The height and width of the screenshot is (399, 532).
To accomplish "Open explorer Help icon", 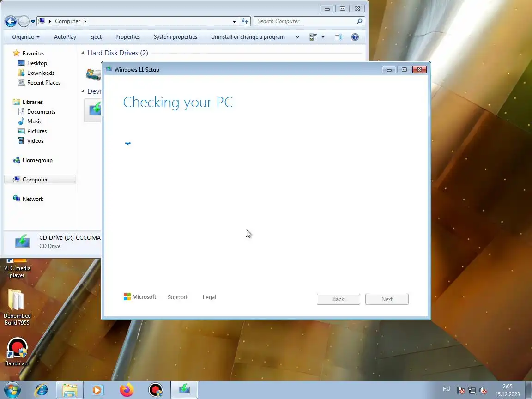I will pos(355,37).
